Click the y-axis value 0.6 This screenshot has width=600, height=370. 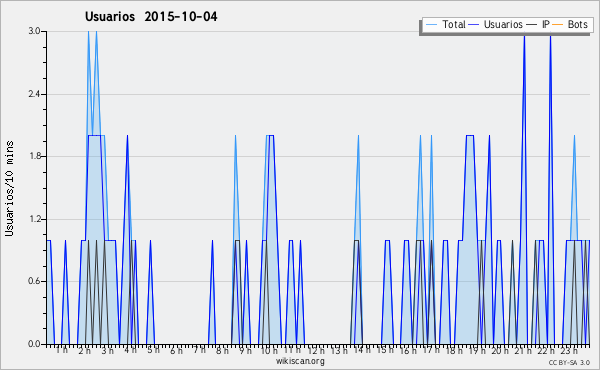(x=34, y=281)
